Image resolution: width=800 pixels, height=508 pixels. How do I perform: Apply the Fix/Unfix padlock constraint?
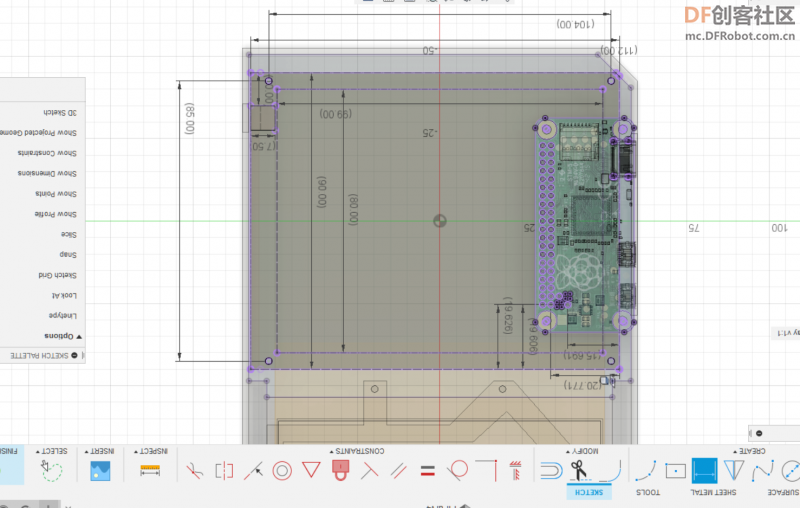point(340,470)
